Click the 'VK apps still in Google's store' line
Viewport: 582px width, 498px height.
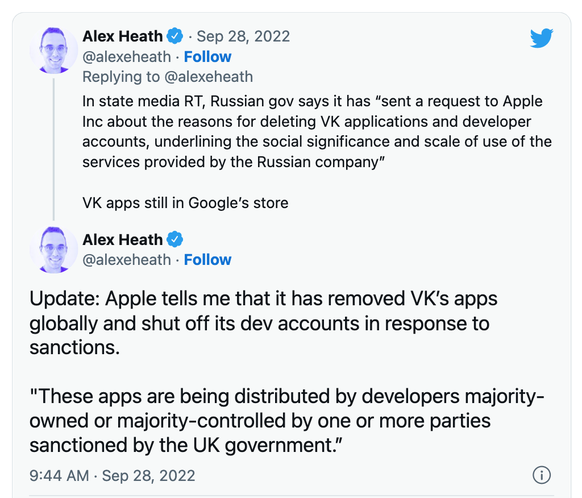(185, 203)
